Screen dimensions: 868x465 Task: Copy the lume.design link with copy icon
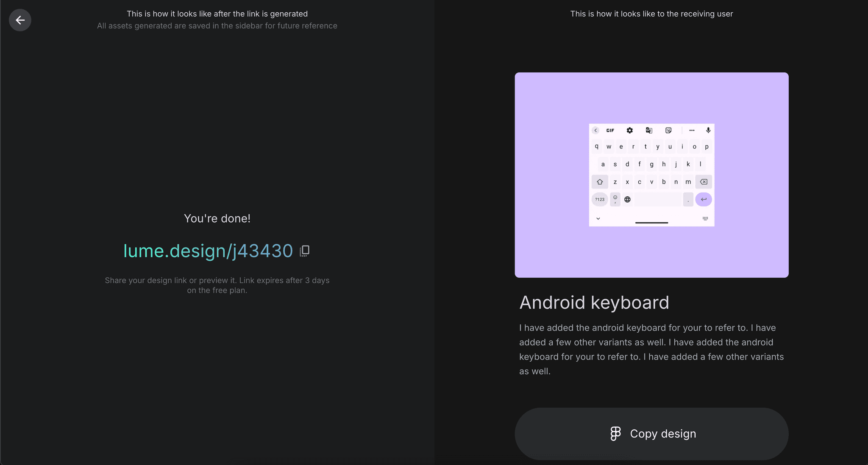(304, 251)
